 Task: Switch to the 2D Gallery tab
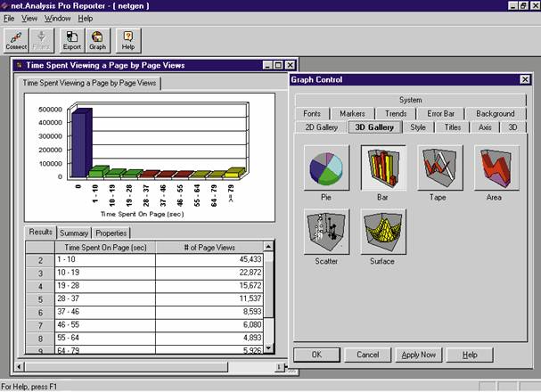321,127
